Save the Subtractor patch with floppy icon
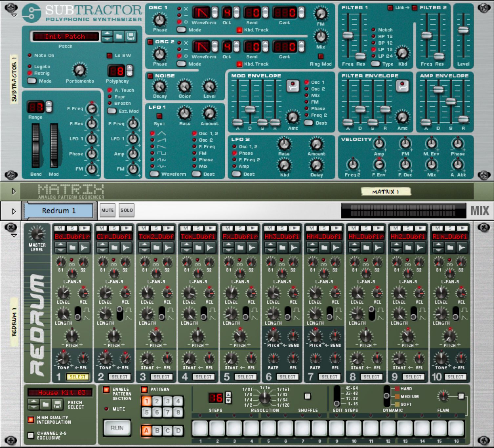Screen dimensions: 494x448 coord(131,36)
